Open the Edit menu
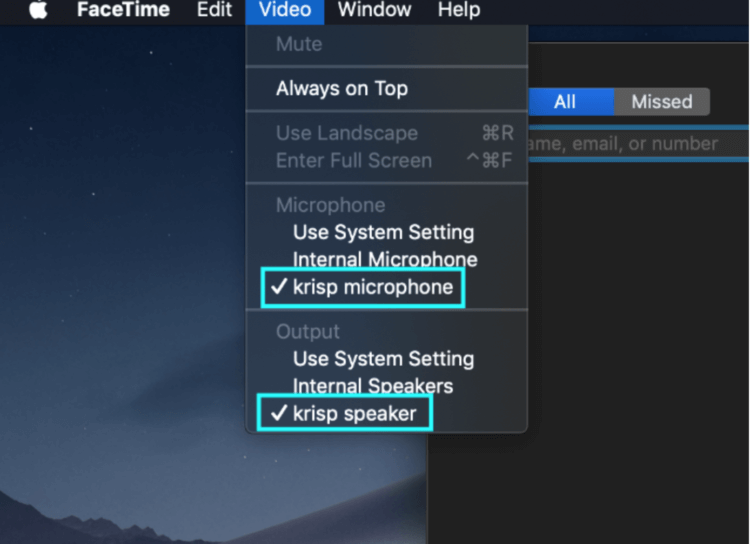Screen dimensions: 750x544 [x=214, y=10]
